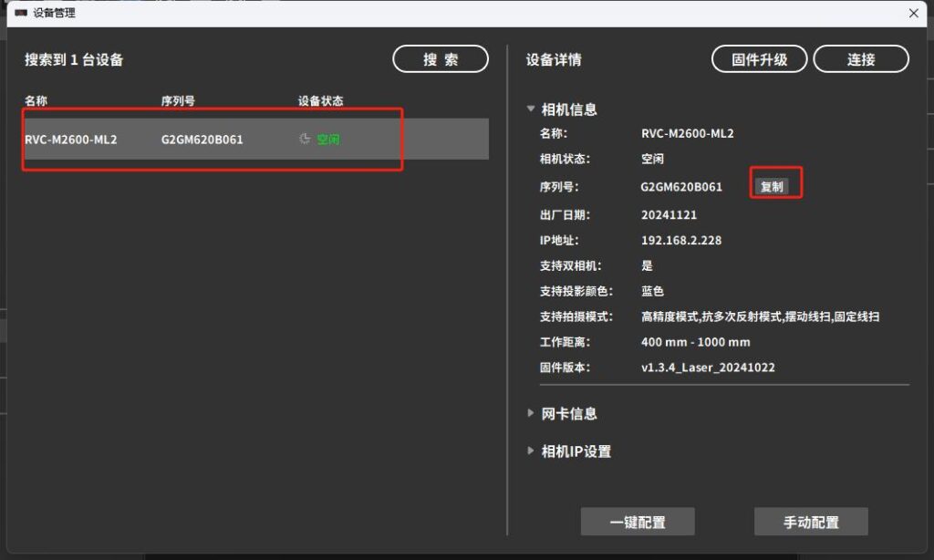Collapse the 相机信息 section triangle
934x560 pixels.
tap(531, 109)
